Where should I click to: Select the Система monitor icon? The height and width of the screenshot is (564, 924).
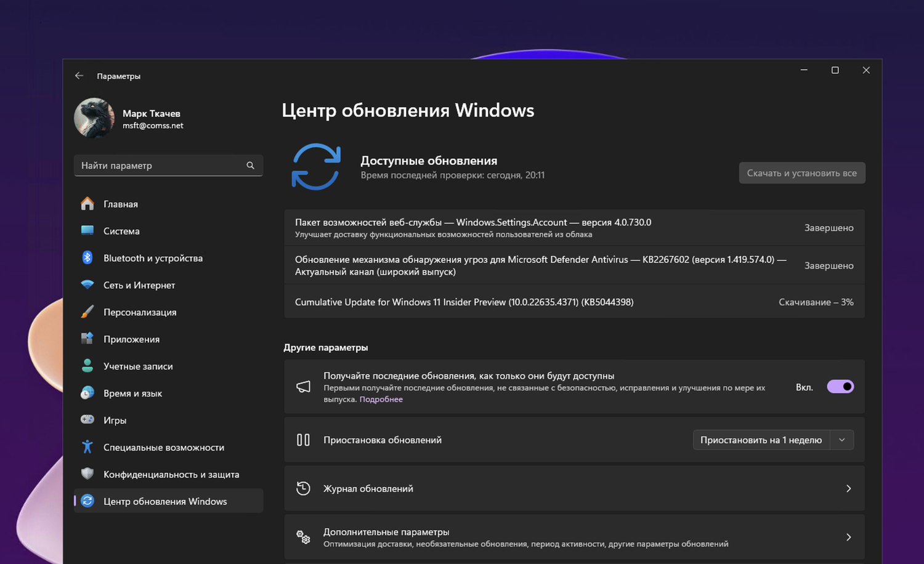pos(87,231)
